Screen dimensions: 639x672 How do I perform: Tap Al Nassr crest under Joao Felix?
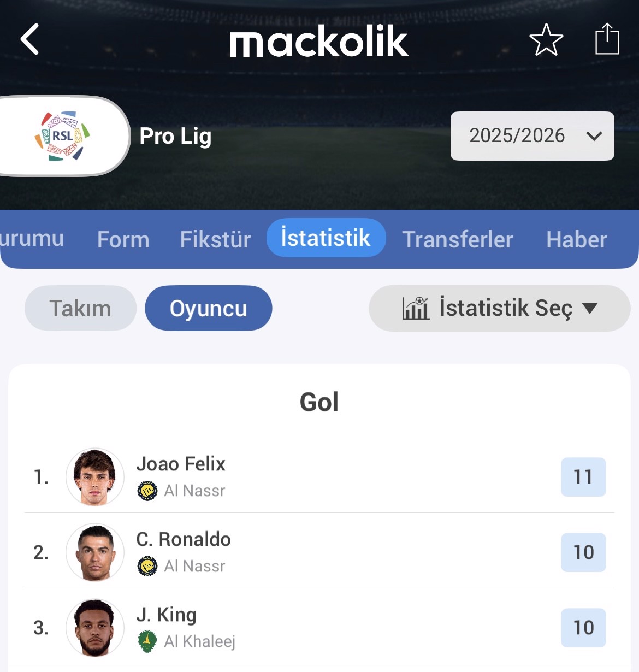pyautogui.click(x=147, y=491)
